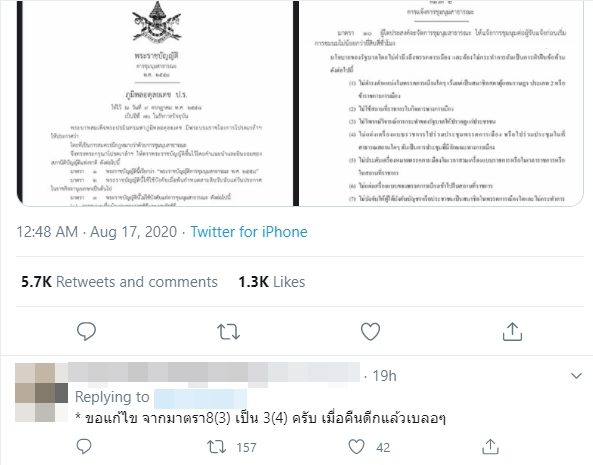Viewport: 593px width, 465px height.
Task: Open the blurred replier username
Action: (x=214, y=374)
